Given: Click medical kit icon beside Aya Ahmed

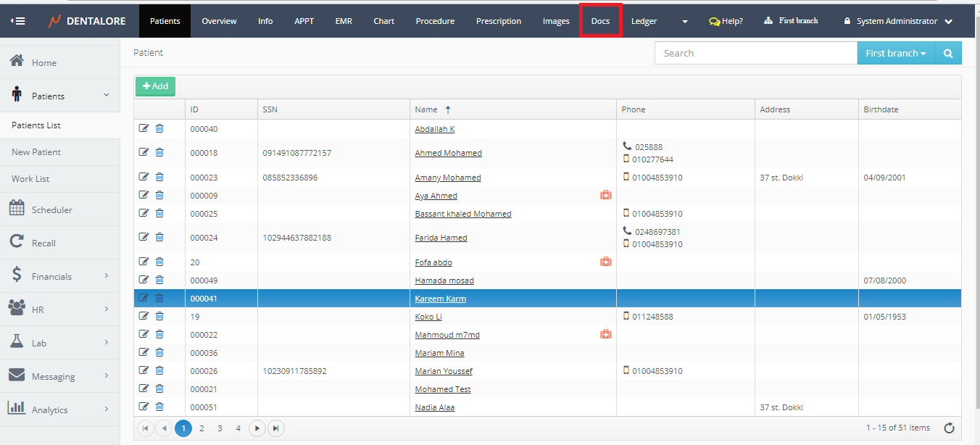Looking at the screenshot, I should coord(606,196).
